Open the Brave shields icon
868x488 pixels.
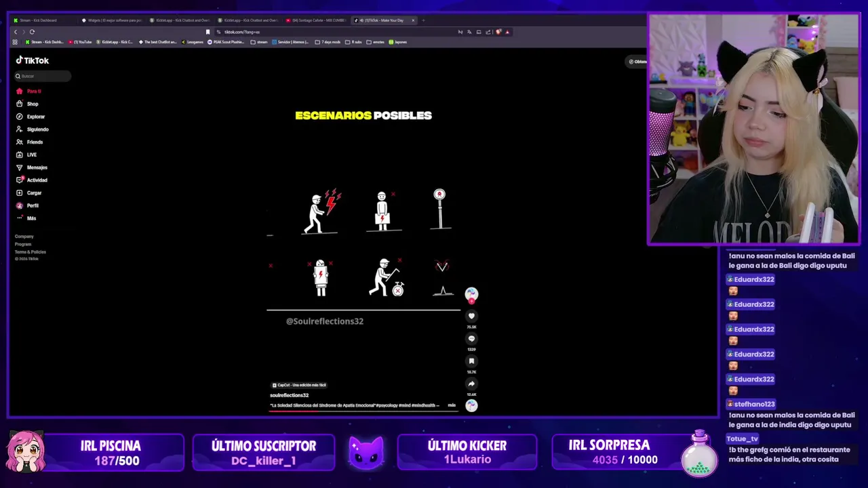click(x=498, y=32)
